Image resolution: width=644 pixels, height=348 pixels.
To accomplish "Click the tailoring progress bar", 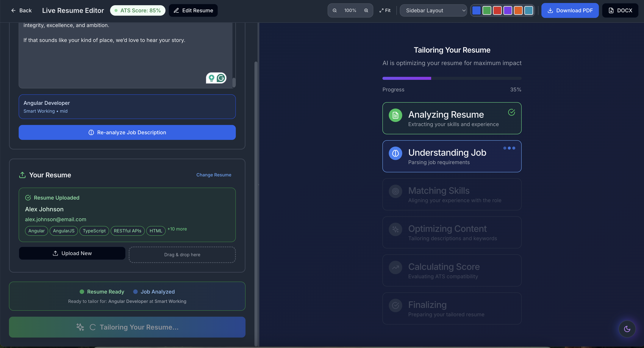I will (x=452, y=79).
